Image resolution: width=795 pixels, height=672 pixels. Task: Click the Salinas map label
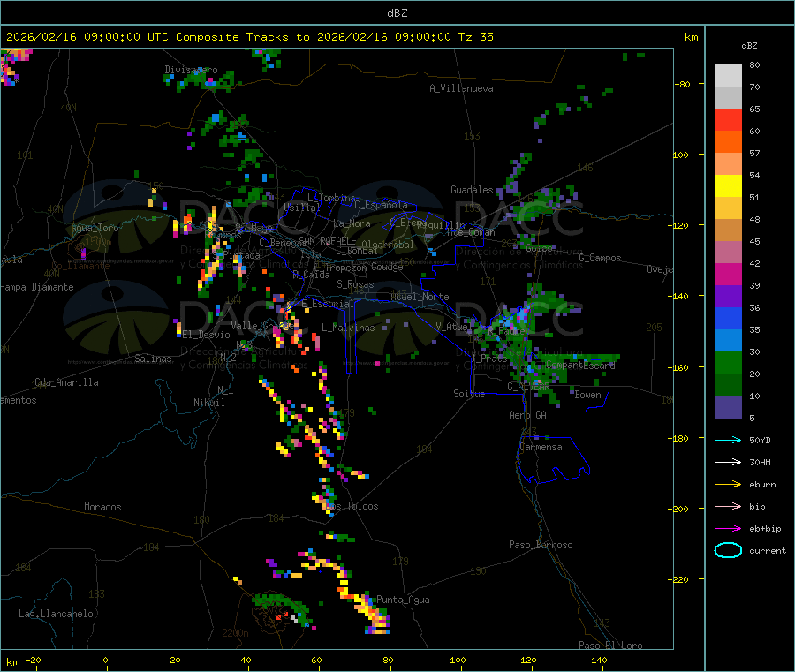coord(153,359)
